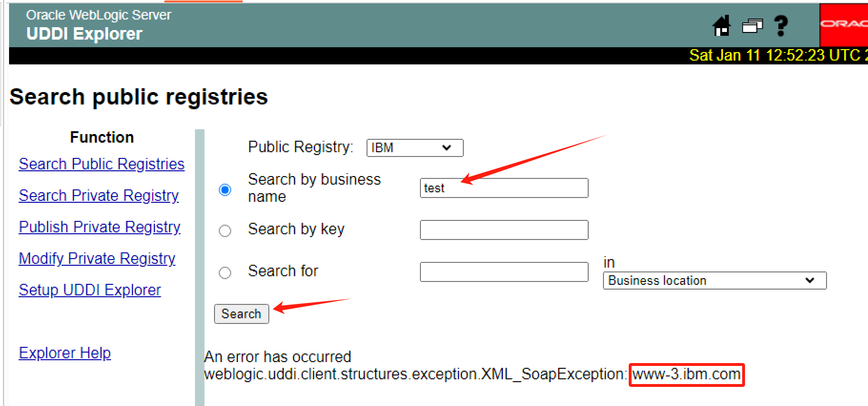Open Setup UDDI Explorer link
868x406 pixels.
pyautogui.click(x=90, y=290)
